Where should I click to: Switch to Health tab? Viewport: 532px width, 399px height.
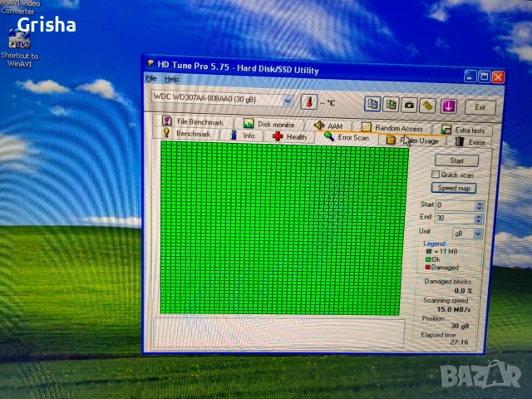[289, 136]
